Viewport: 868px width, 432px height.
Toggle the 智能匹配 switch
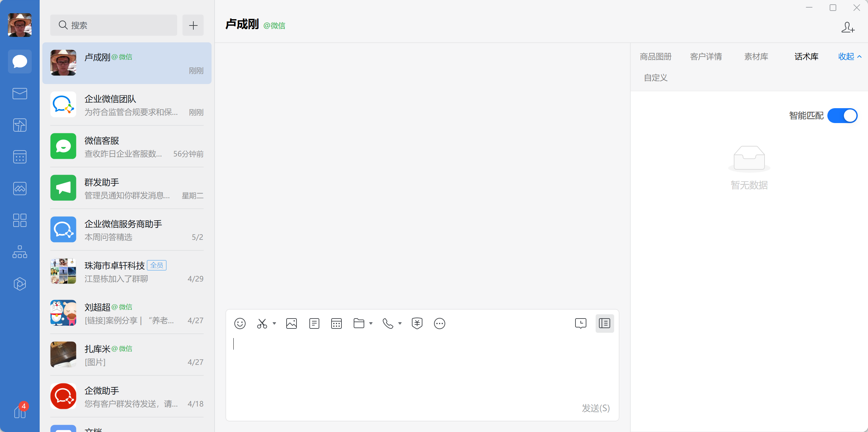(842, 116)
